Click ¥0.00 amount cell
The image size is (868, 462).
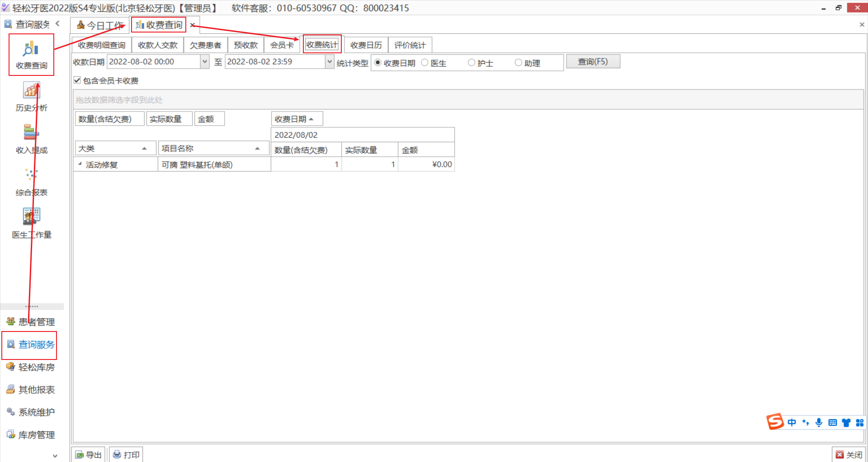(x=426, y=164)
